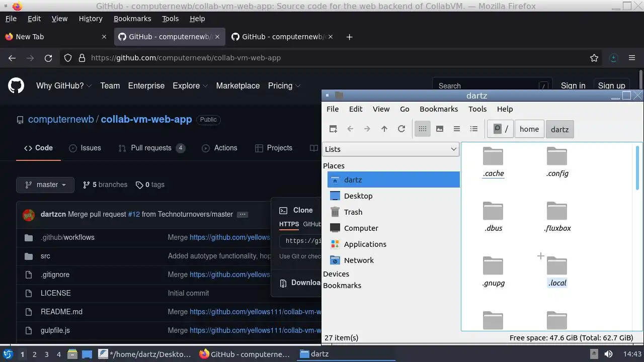Select the .local folder icon
Image resolution: width=644 pixels, height=362 pixels.
pos(557,266)
